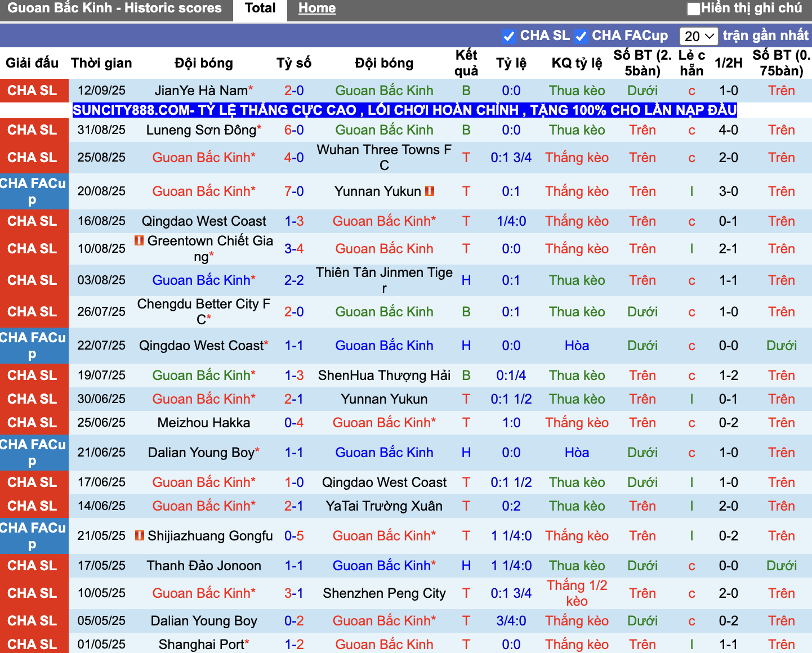Click the Thời gian column header
Screen dimensions: 812x653
[x=101, y=63]
